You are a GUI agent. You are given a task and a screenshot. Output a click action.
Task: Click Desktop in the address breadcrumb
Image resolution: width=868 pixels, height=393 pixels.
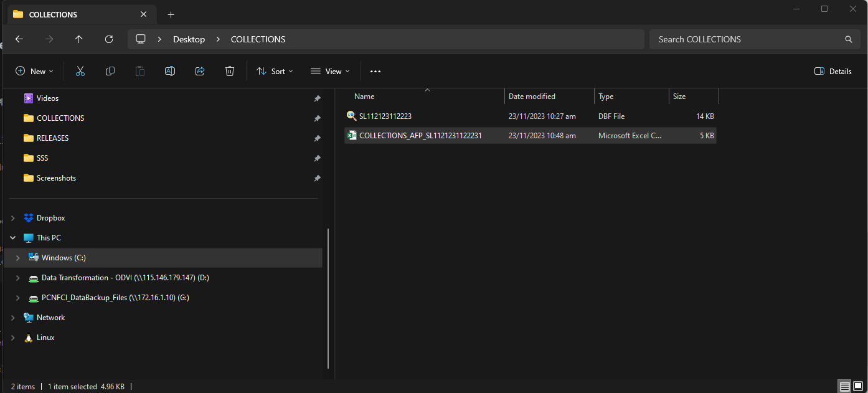pos(189,39)
